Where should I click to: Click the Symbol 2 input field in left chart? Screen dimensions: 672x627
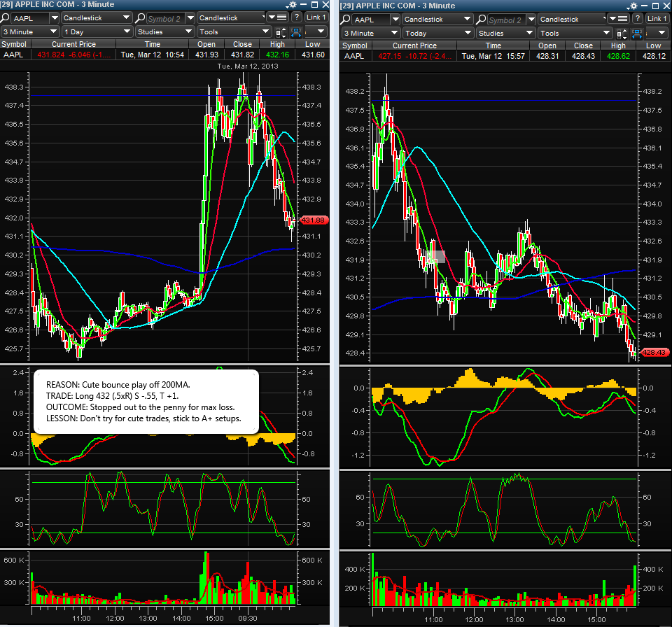click(166, 18)
